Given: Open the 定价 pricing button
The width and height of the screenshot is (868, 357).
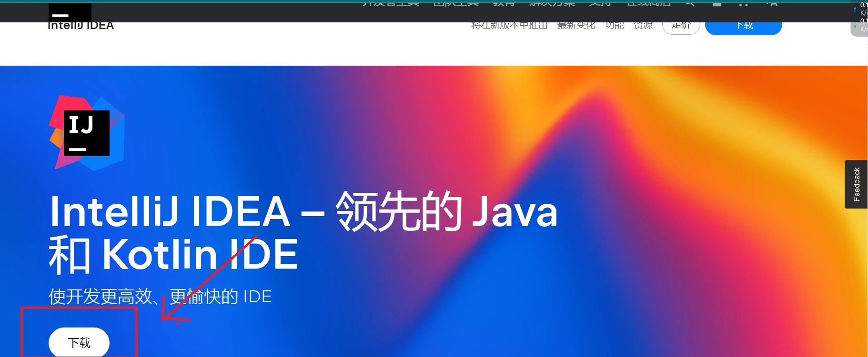Looking at the screenshot, I should click(x=681, y=27).
